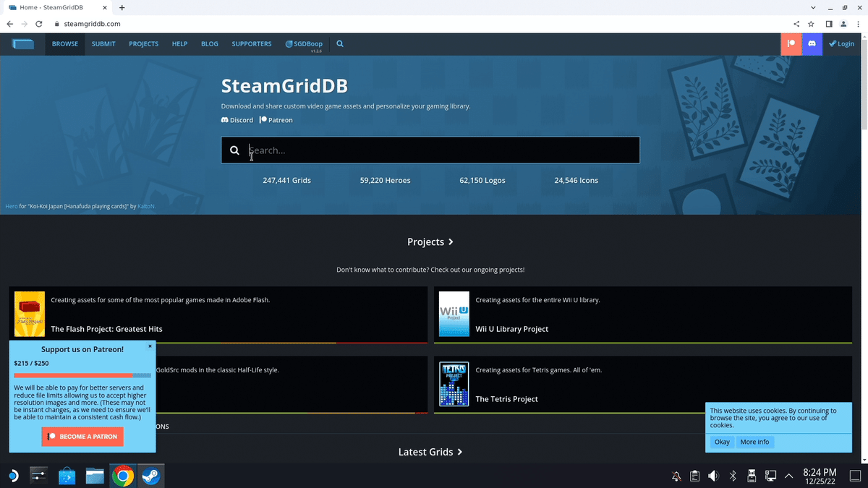This screenshot has height=488, width=868.
Task: Click the Hero link in image credit
Action: pyautogui.click(x=12, y=206)
